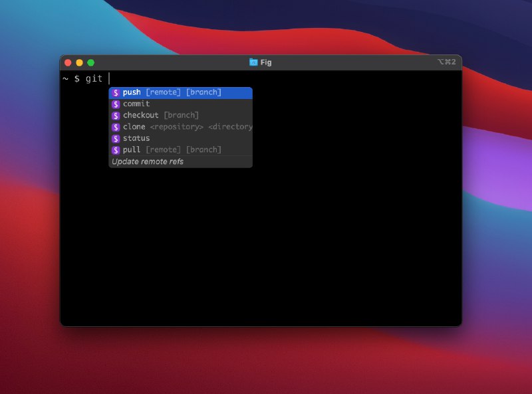
Task: Close the Fig terminal window
Action: coord(68,62)
